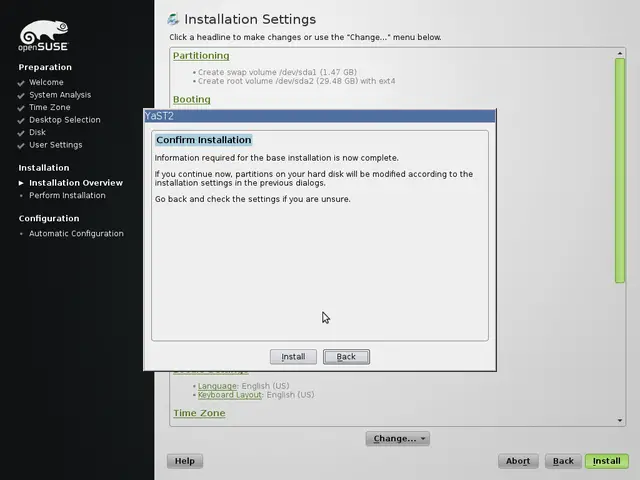Click the openSUSE chameleon logo

pos(44,36)
